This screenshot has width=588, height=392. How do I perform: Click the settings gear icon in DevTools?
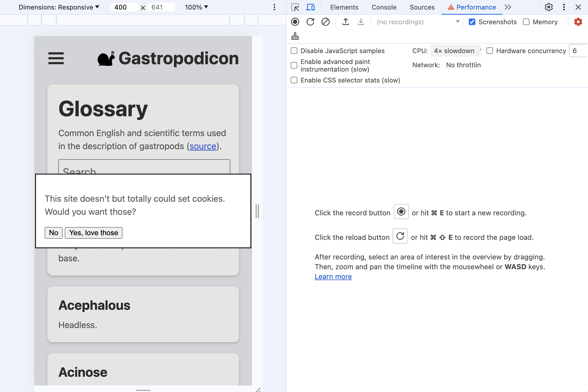click(549, 7)
